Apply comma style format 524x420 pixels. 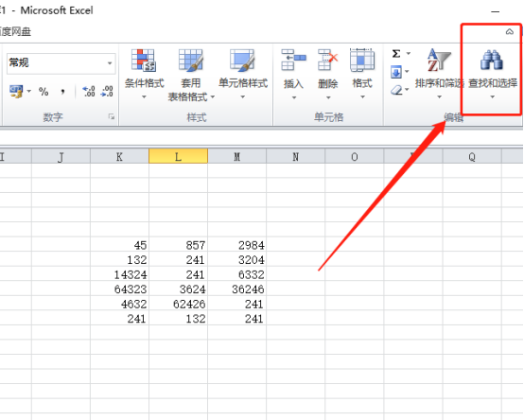pyautogui.click(x=62, y=91)
